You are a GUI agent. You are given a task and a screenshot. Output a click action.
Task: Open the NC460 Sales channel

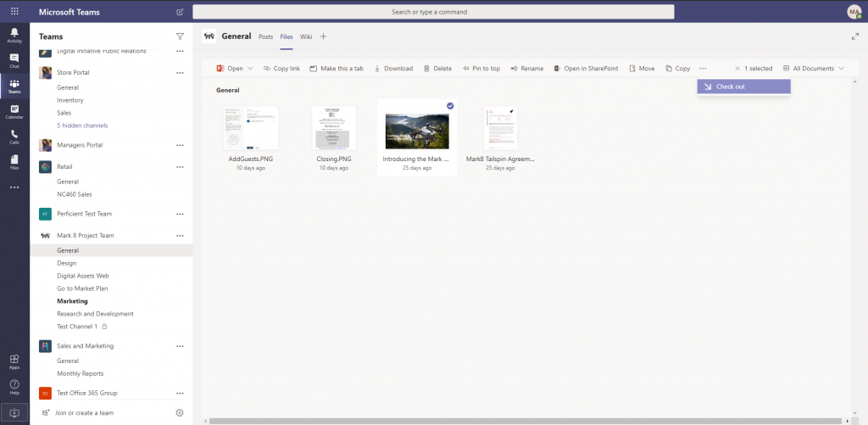click(75, 194)
